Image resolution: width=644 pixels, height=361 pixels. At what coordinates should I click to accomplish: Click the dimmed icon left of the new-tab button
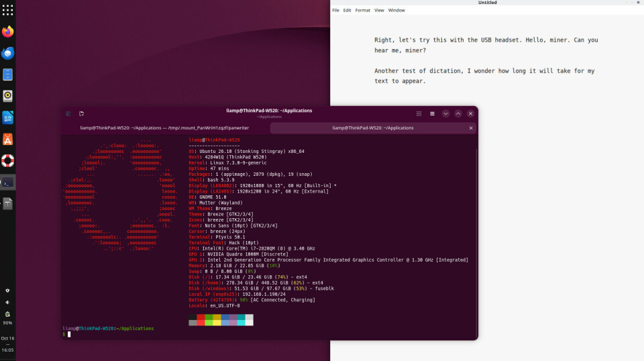[x=68, y=114]
